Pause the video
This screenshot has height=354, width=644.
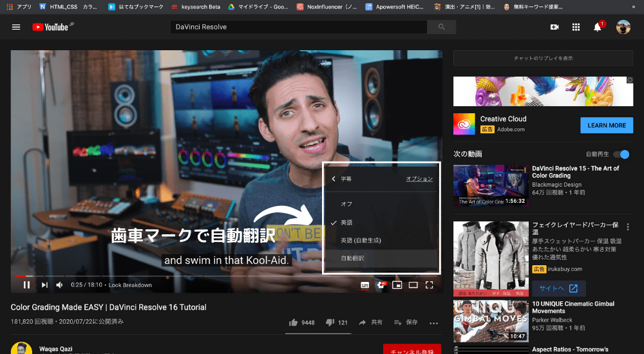click(26, 284)
